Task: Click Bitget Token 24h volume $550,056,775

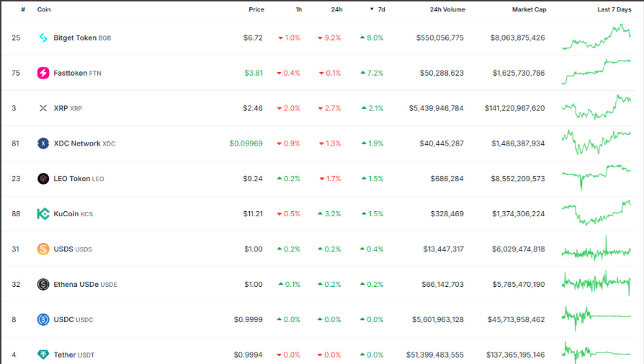Action: (x=440, y=37)
